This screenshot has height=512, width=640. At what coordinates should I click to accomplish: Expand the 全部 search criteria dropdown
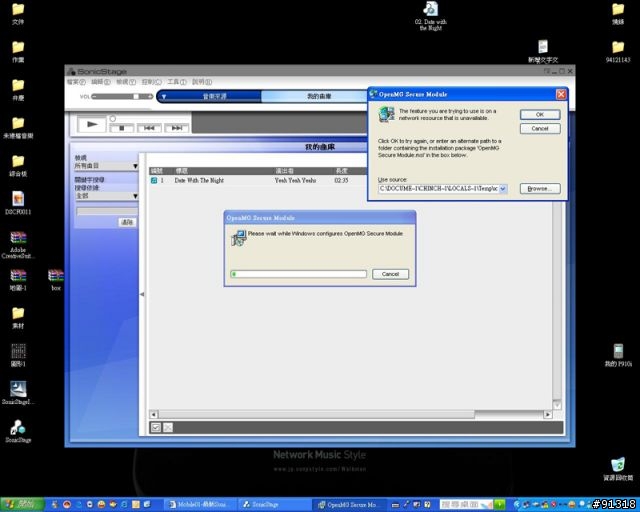tap(106, 196)
